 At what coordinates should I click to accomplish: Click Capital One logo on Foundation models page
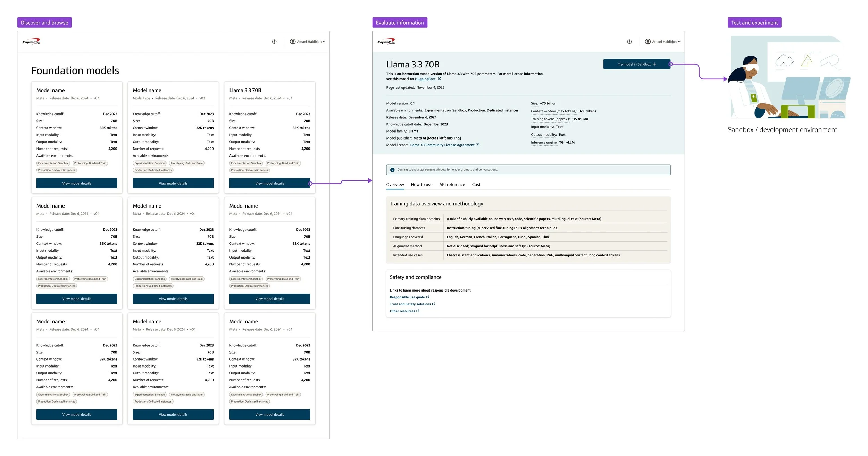[31, 42]
